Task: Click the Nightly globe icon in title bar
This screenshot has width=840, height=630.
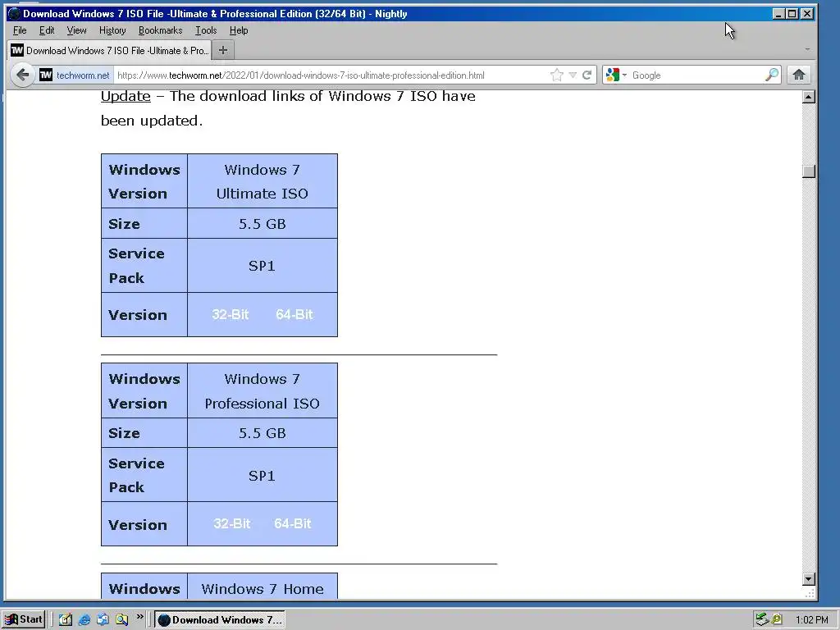Action: coord(15,14)
